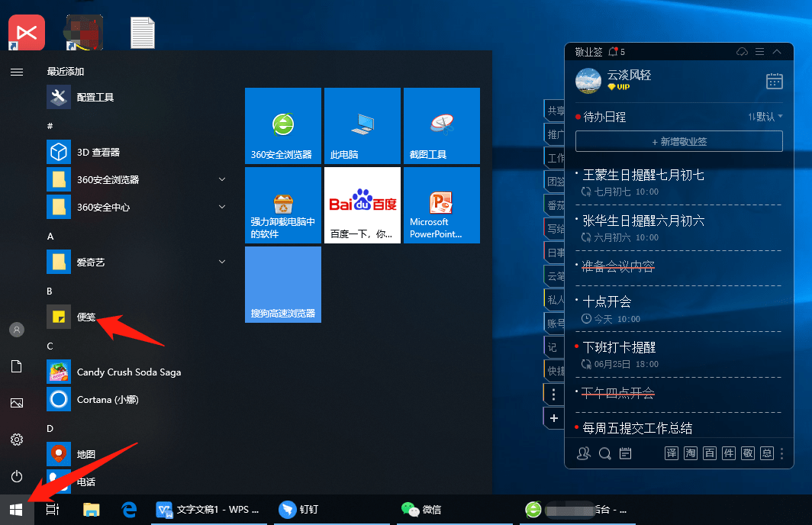
Task: Launch the Microsoft PowerPoint tile
Action: tap(441, 205)
